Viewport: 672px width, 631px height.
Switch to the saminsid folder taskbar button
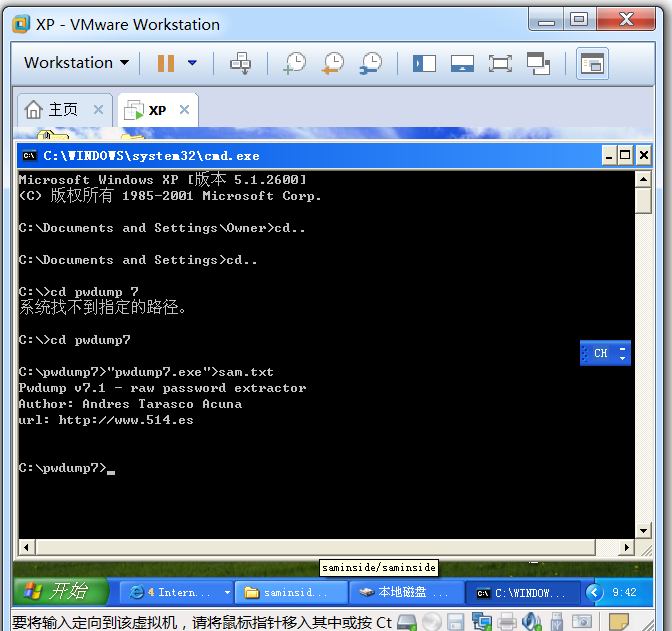click(291, 592)
